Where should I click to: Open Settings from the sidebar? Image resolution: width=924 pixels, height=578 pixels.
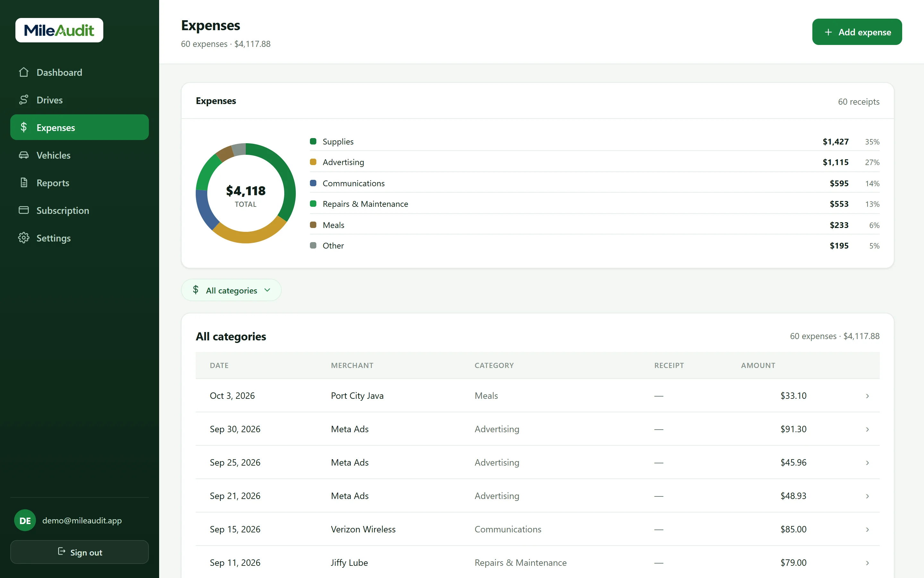tap(80, 238)
